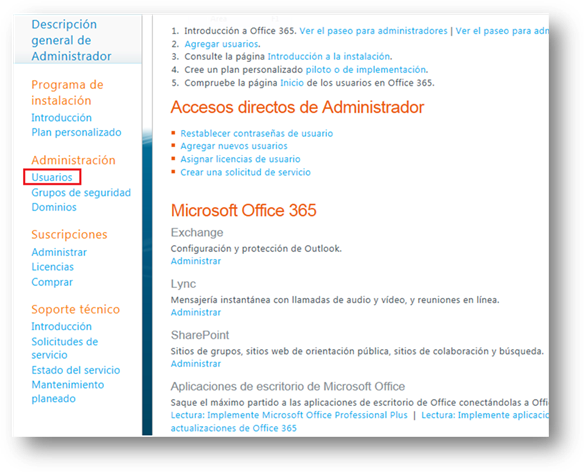Open Mantenimiento planeado link

67,392
